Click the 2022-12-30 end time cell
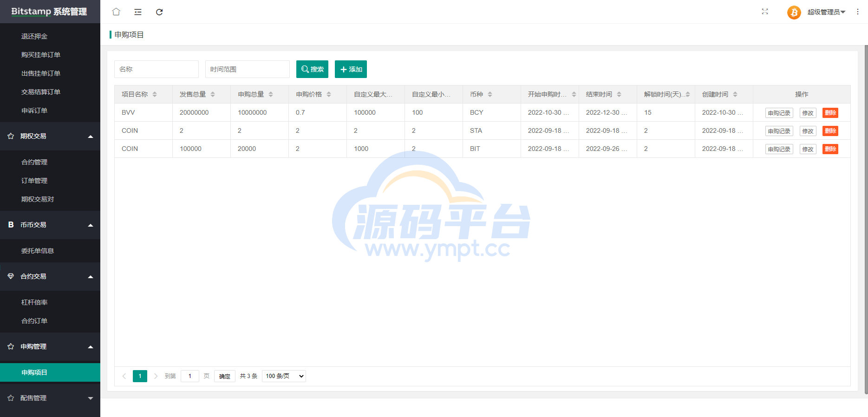This screenshot has height=417, width=868. [x=608, y=112]
